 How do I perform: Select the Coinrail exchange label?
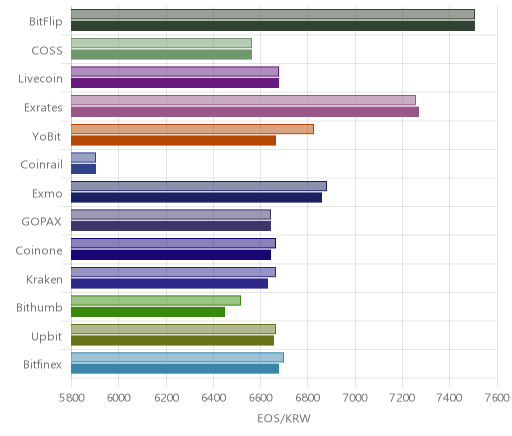(41, 165)
